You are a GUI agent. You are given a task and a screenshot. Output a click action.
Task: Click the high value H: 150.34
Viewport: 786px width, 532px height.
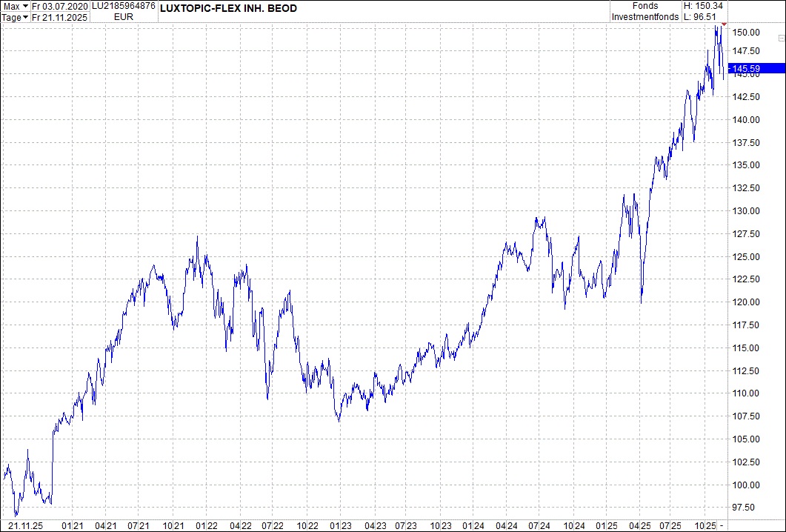point(703,6)
